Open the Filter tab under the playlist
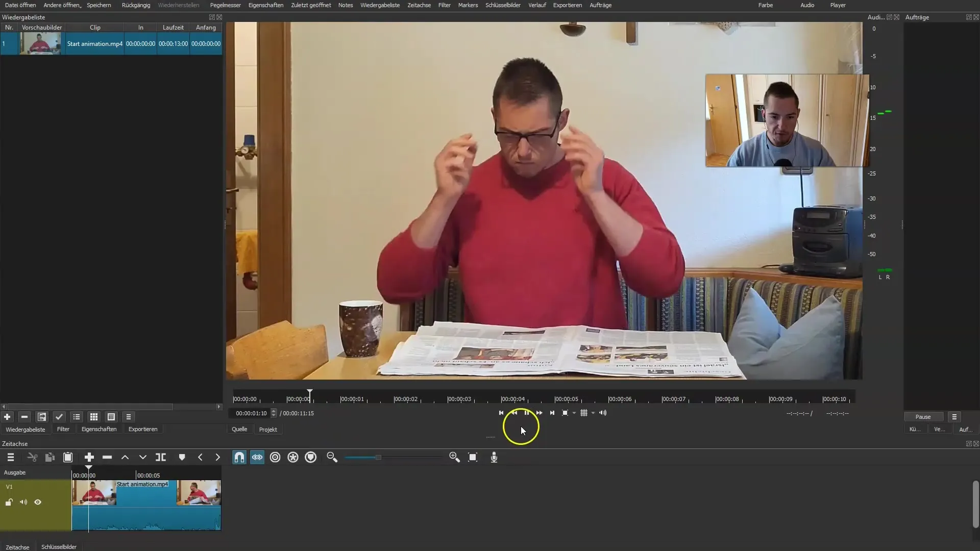The height and width of the screenshot is (551, 980). [63, 430]
